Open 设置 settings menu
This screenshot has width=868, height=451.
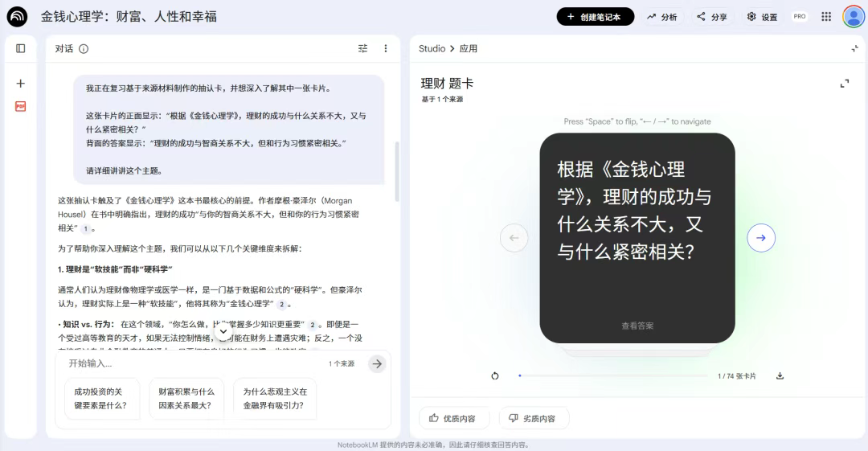(762, 17)
